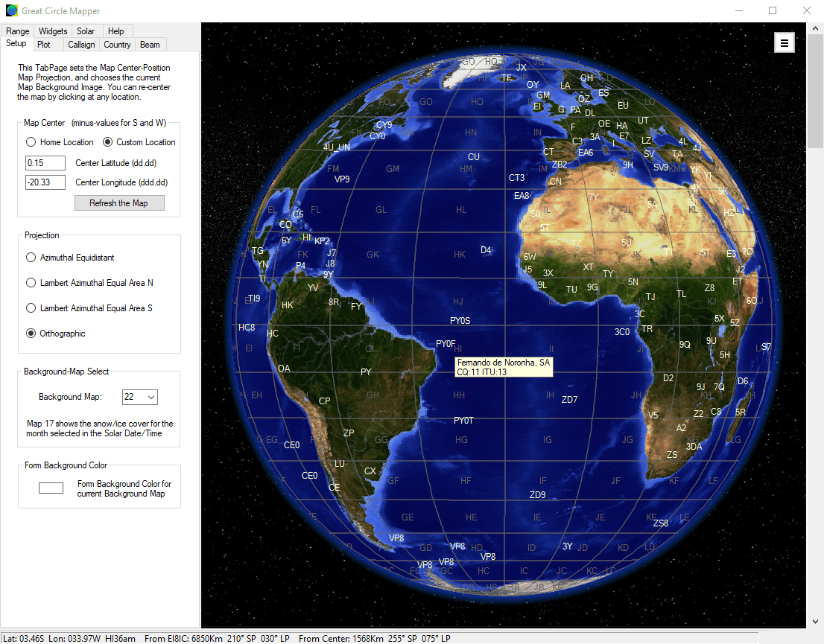Choose the Lambert Azimuthal Equal Area N projection

31,282
